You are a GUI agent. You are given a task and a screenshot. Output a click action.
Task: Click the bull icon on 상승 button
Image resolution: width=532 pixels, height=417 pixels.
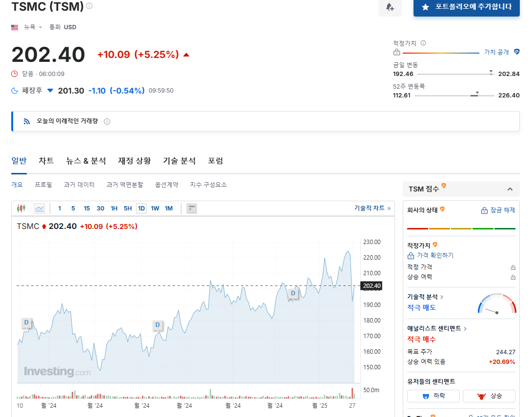(482, 396)
